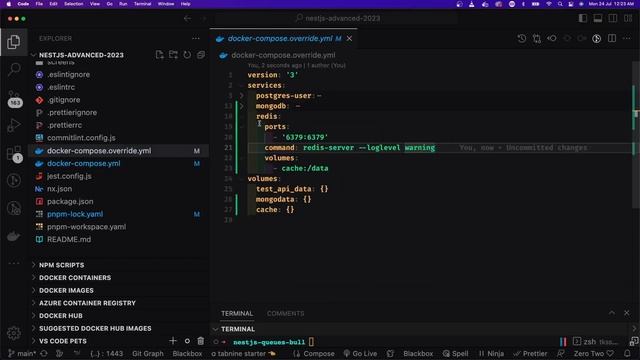The image size is (640, 360).
Task: Toggle Prettier formatter in status bar
Action: pyautogui.click(x=530, y=353)
